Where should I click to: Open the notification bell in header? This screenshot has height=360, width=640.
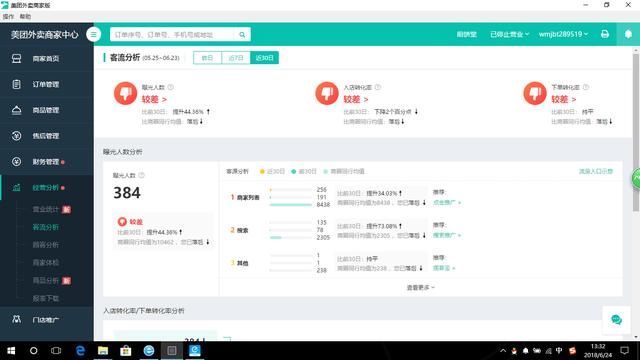point(628,34)
